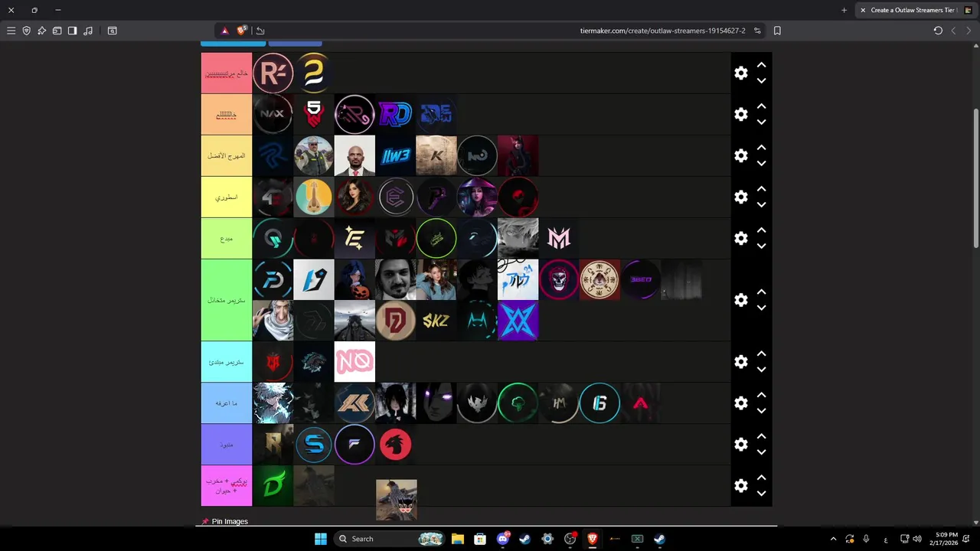Select the green ستريمر متخاذل label cell
Viewport: 980px width, 551px height.
point(227,300)
